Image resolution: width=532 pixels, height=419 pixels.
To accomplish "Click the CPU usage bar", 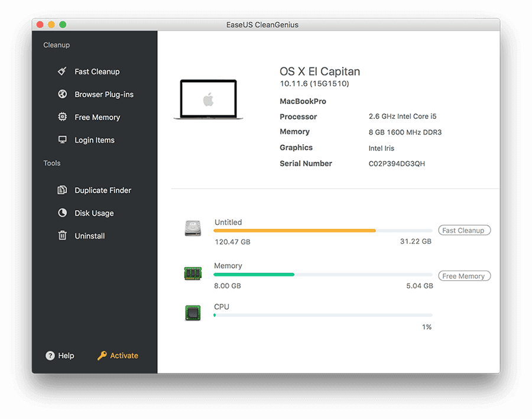I will (323, 315).
